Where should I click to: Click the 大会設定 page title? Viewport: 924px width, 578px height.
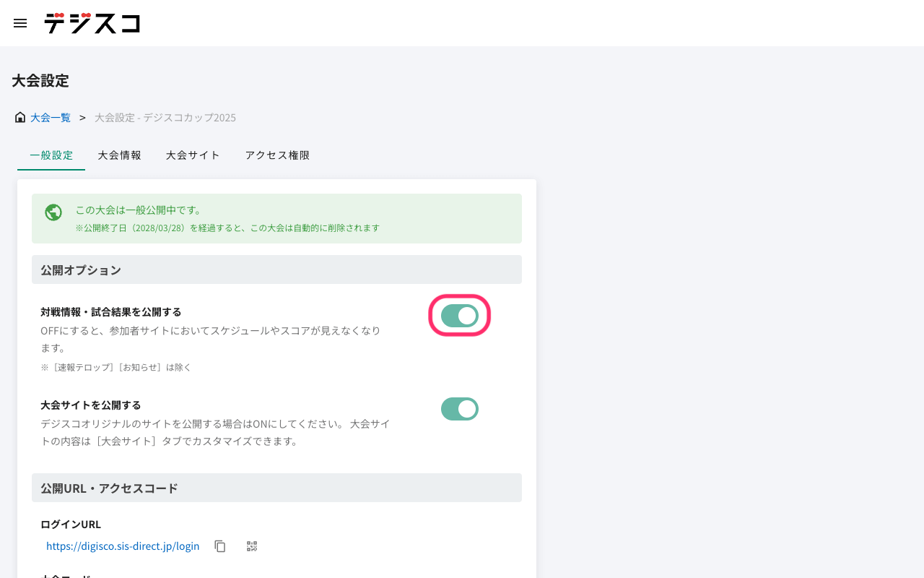40,81
